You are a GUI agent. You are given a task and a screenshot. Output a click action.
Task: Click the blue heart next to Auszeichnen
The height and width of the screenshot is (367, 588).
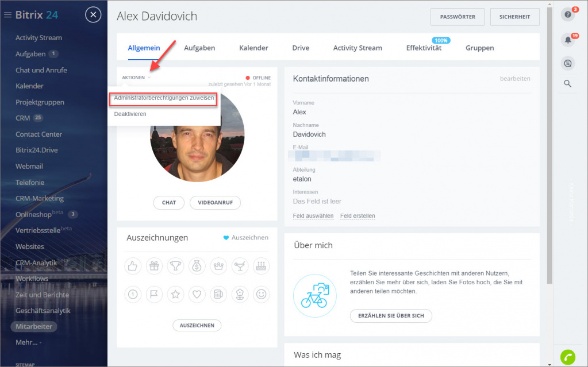(226, 238)
